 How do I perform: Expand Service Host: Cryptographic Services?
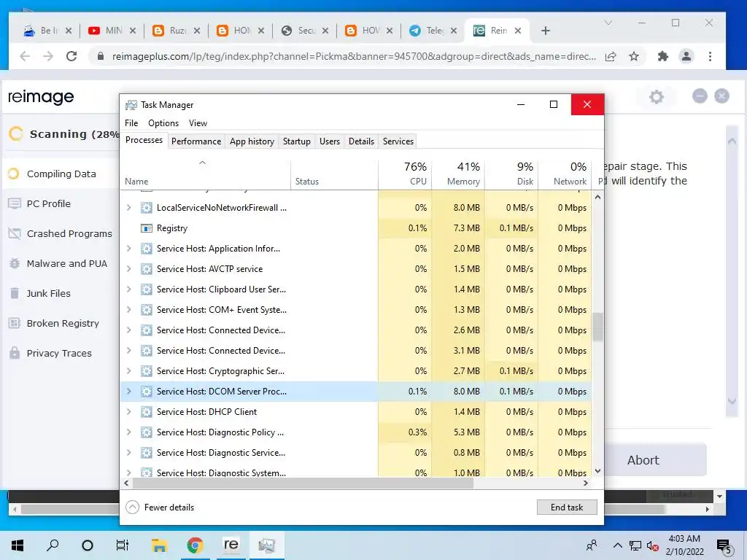tap(128, 371)
